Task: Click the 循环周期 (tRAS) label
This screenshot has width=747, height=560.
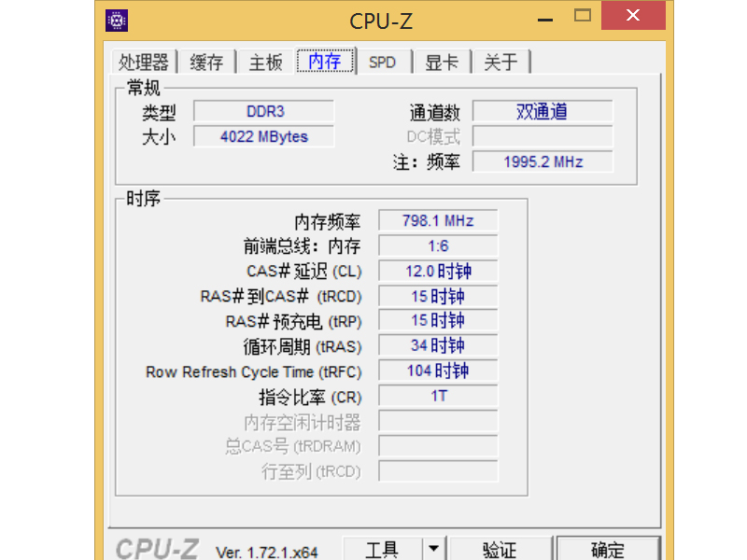Action: pyautogui.click(x=302, y=346)
